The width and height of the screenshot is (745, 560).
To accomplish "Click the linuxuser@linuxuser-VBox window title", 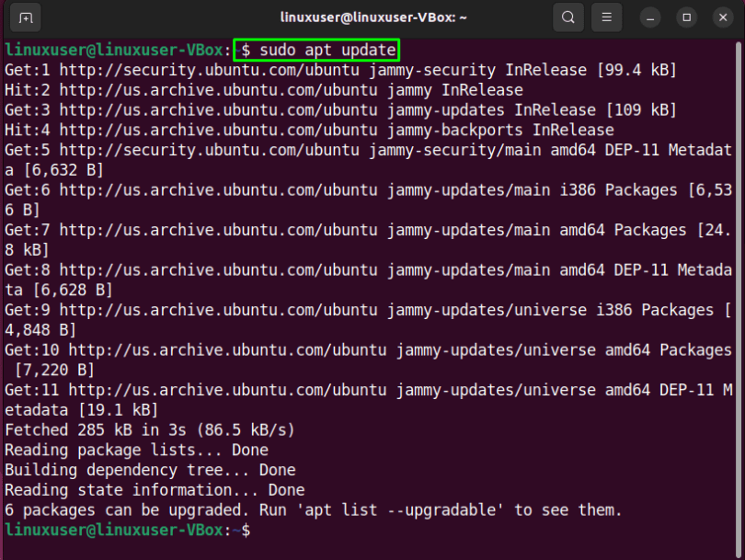I will (x=372, y=17).
